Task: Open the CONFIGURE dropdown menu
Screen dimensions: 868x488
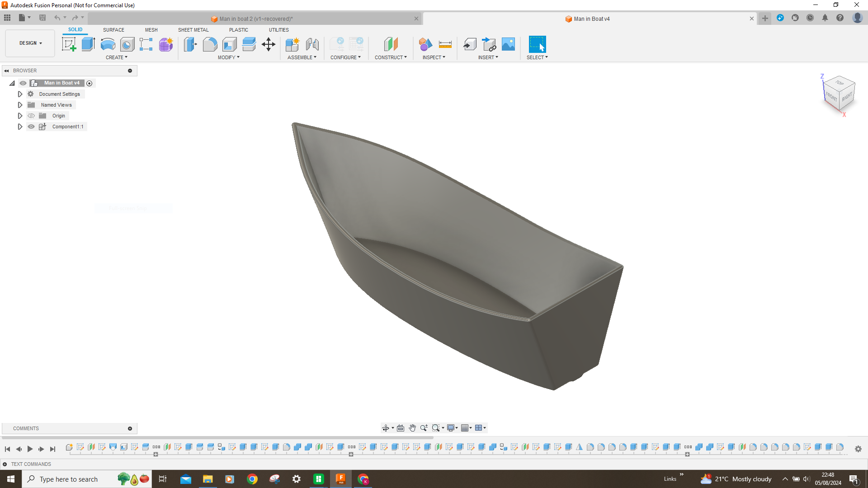Action: click(x=346, y=57)
